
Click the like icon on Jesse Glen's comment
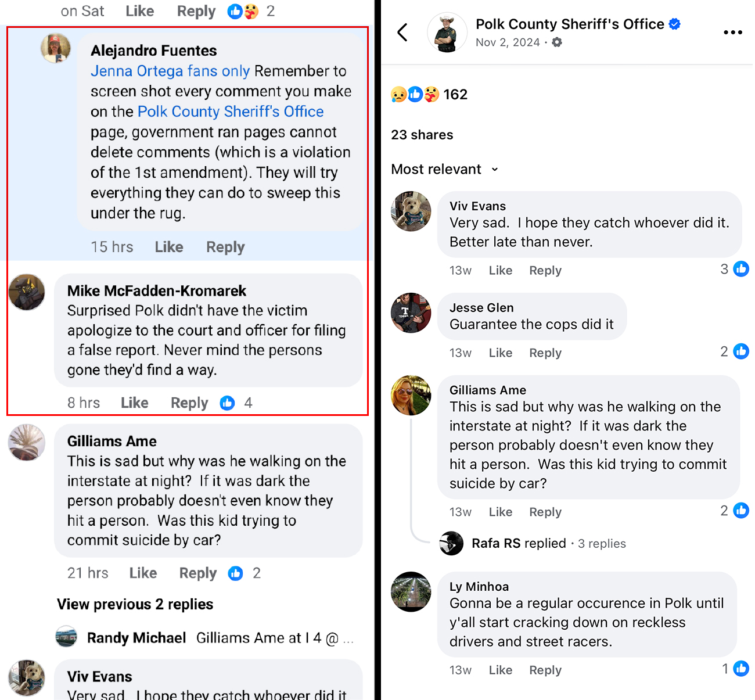point(741,351)
